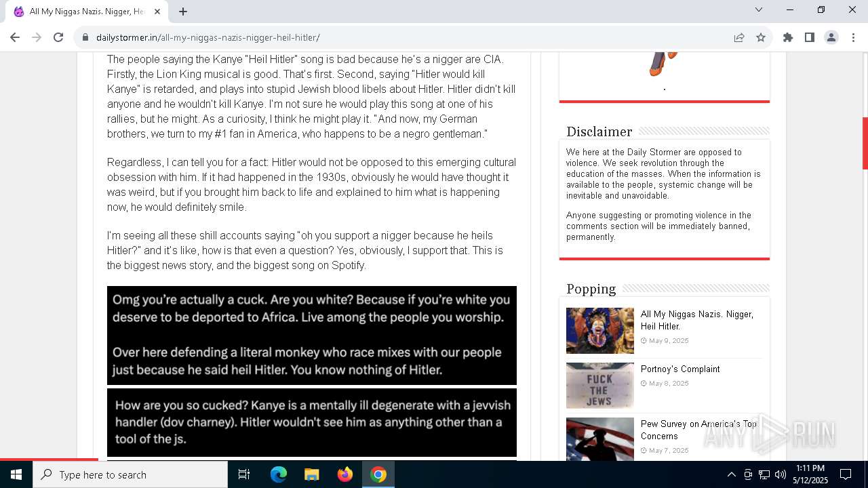Click the Pew Survey article thumbnail

pyautogui.click(x=600, y=439)
